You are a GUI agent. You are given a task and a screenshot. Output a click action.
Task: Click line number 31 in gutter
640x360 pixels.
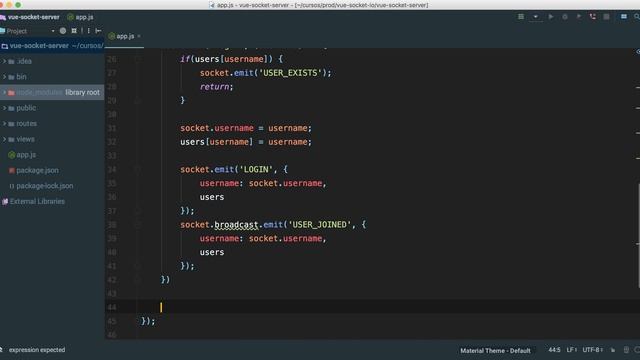pos(112,128)
